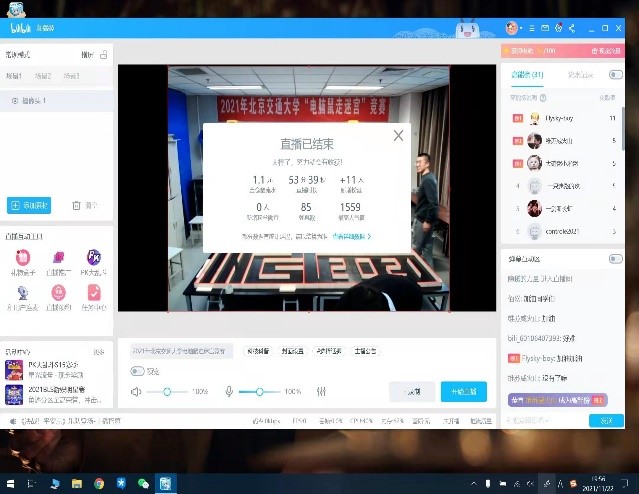Click the blue add-source button
The image size is (639, 494).
click(x=29, y=205)
